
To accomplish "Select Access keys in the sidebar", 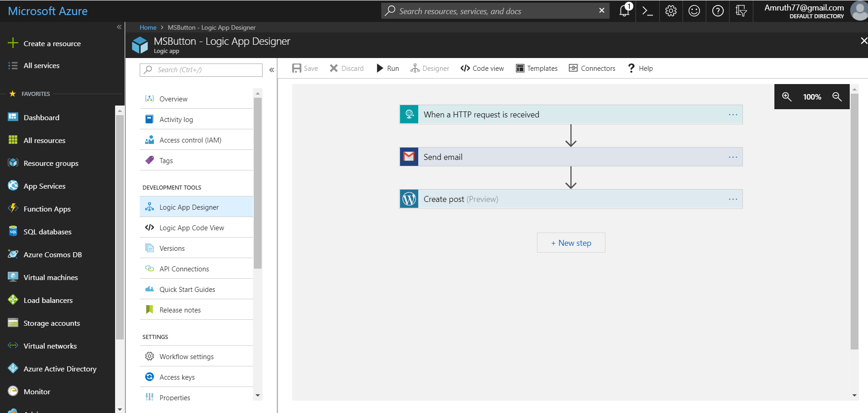I will click(x=177, y=377).
